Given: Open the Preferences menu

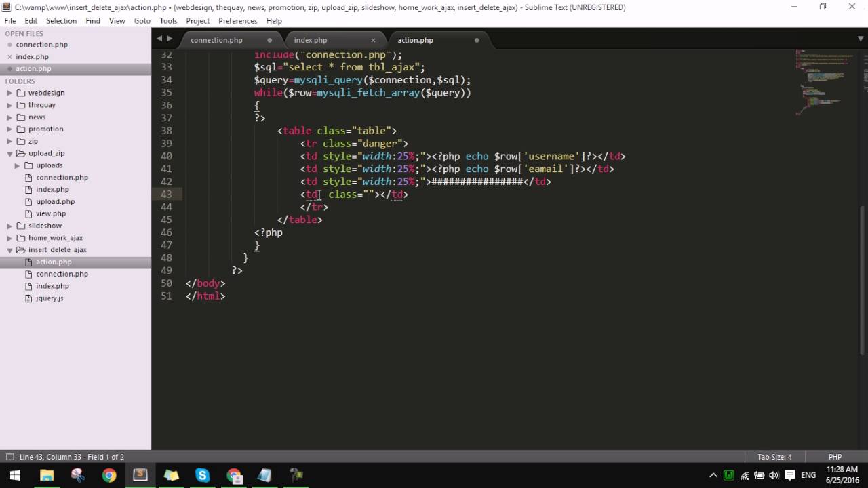Looking at the screenshot, I should (238, 21).
